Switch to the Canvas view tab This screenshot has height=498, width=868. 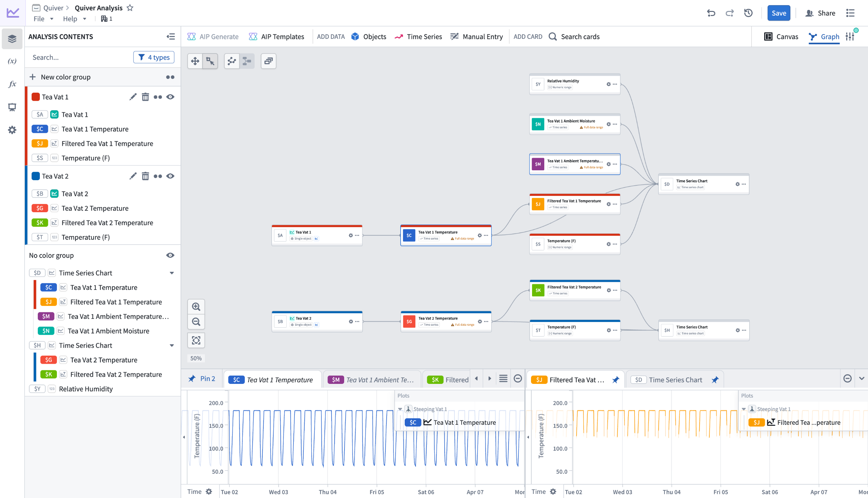[x=782, y=36]
